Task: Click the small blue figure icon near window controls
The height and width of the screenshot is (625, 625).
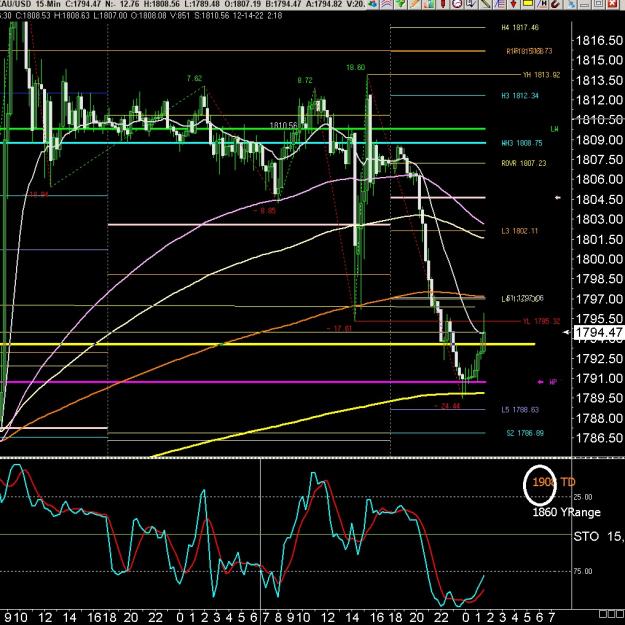Action: pos(571,4)
